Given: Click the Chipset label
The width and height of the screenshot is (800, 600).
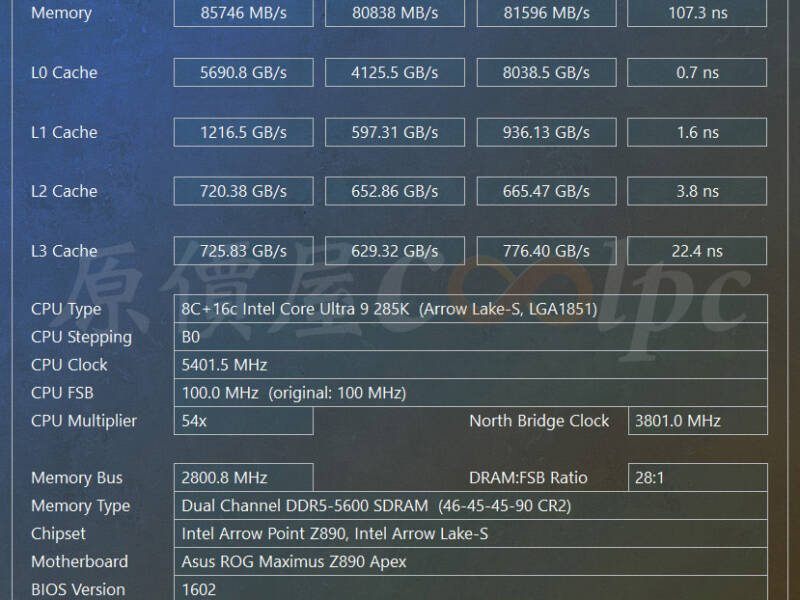Looking at the screenshot, I should pos(58,534).
